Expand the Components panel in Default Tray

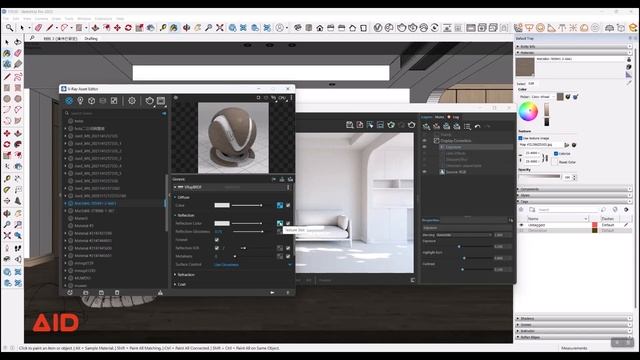[x=574, y=189]
